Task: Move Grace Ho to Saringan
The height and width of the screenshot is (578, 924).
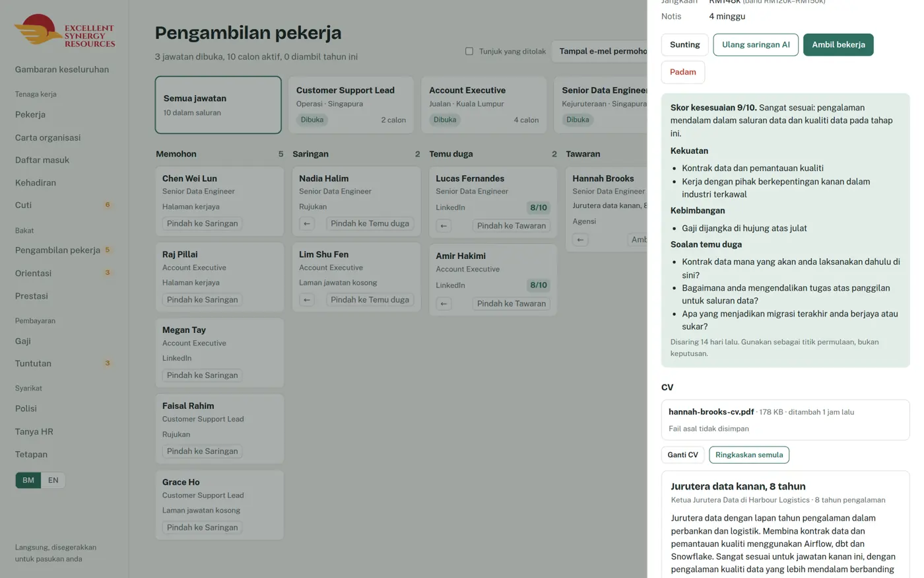Action: tap(202, 528)
